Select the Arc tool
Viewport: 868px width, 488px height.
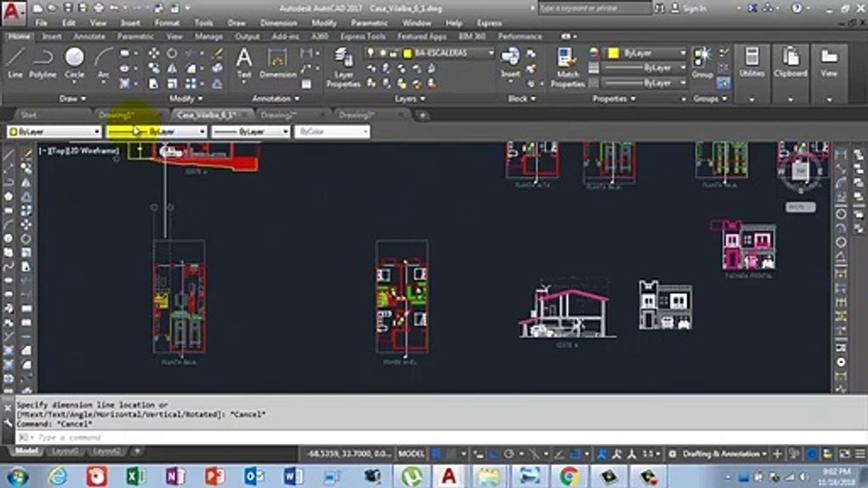(103, 62)
